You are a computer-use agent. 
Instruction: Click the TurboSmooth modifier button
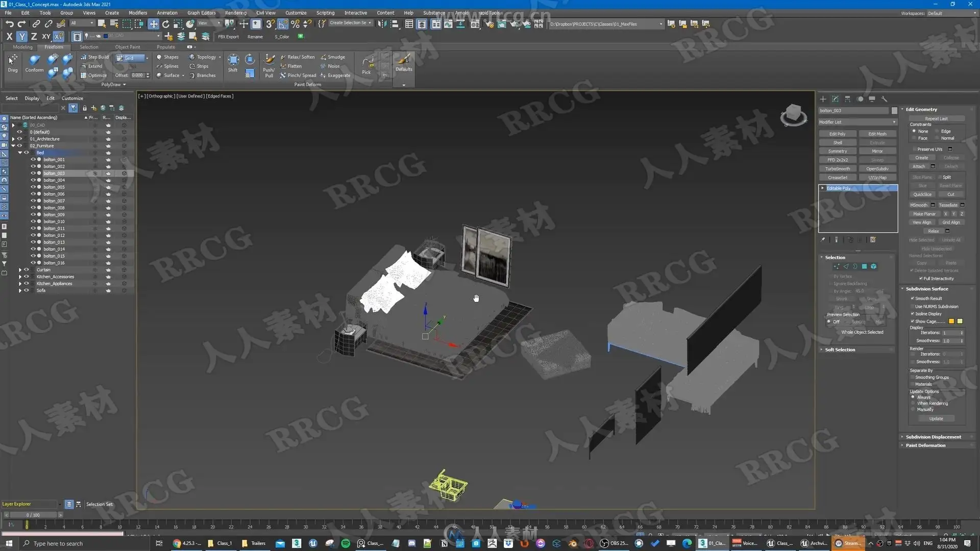[x=838, y=169]
